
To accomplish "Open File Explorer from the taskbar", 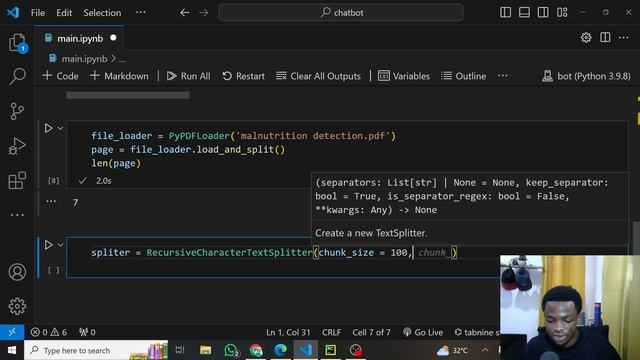I will point(205,350).
